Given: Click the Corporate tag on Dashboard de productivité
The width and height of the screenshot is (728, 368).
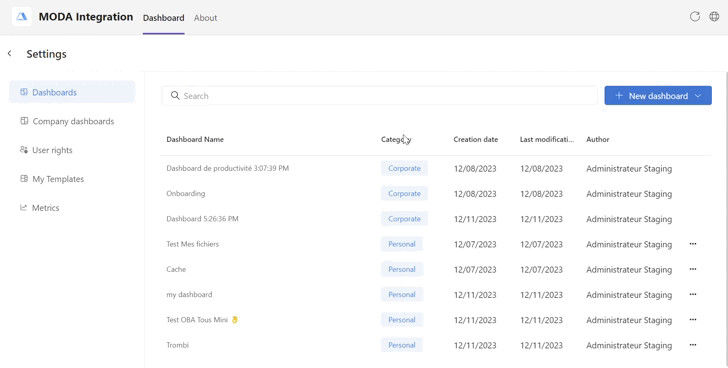Looking at the screenshot, I should (404, 168).
